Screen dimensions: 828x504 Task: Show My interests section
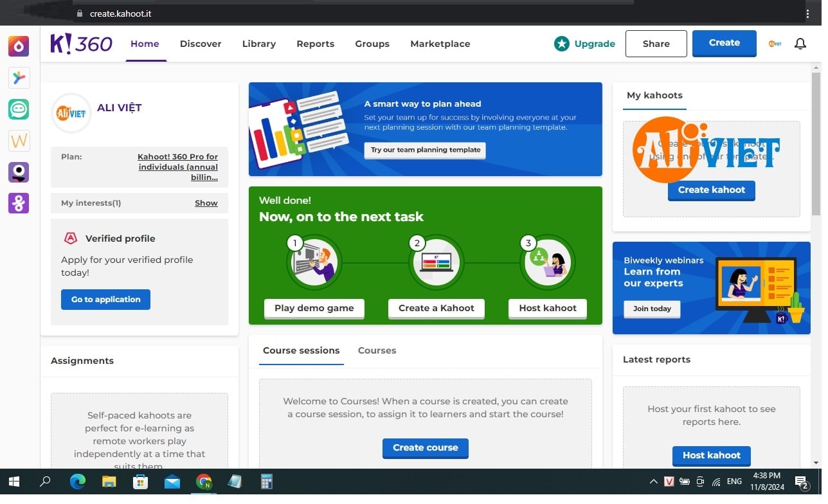click(x=206, y=203)
